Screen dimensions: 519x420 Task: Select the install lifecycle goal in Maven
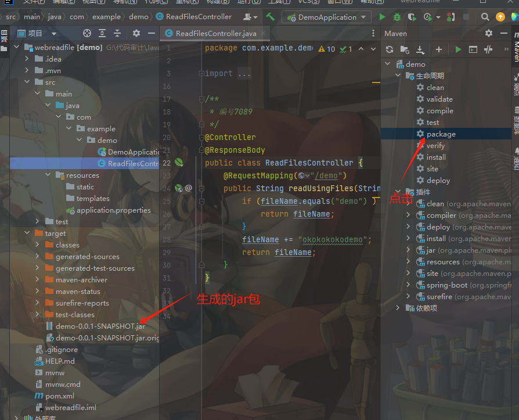coord(436,157)
